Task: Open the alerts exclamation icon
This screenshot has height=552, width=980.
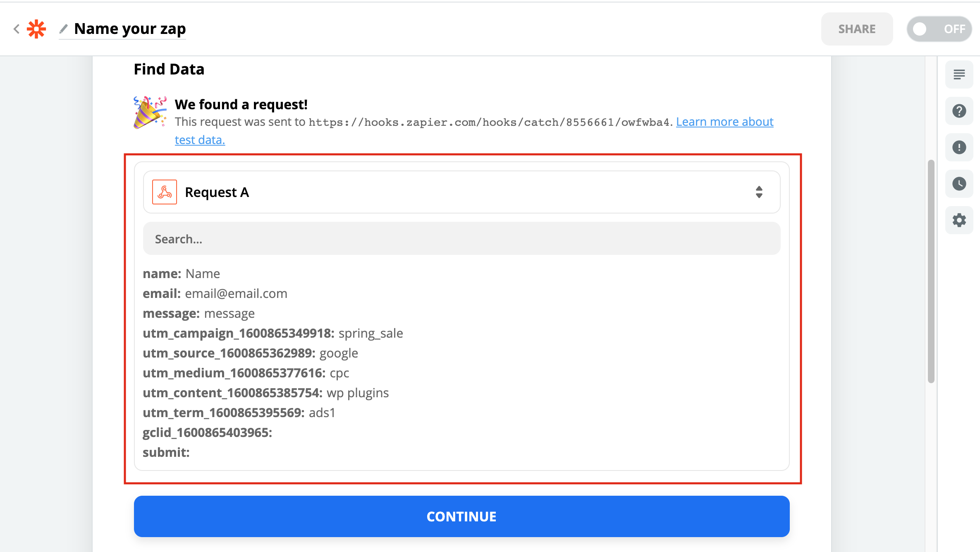Action: [x=959, y=147]
